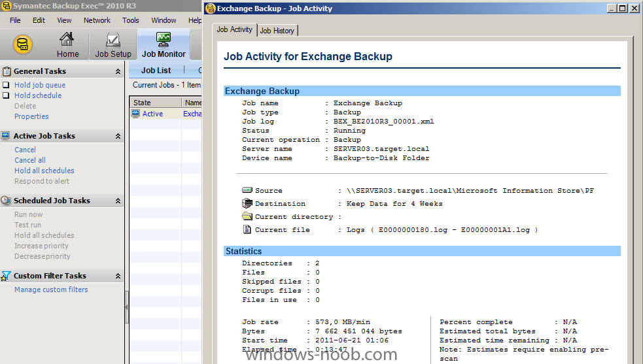The height and width of the screenshot is (364, 643).
Task: Open Manage custom filters link
Action: [51, 290]
